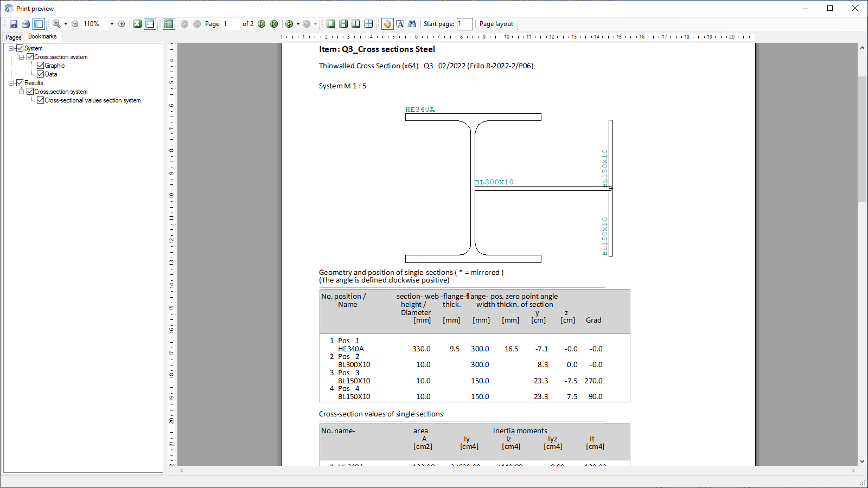
Task: Switch to the Pages tab
Action: [x=14, y=37]
